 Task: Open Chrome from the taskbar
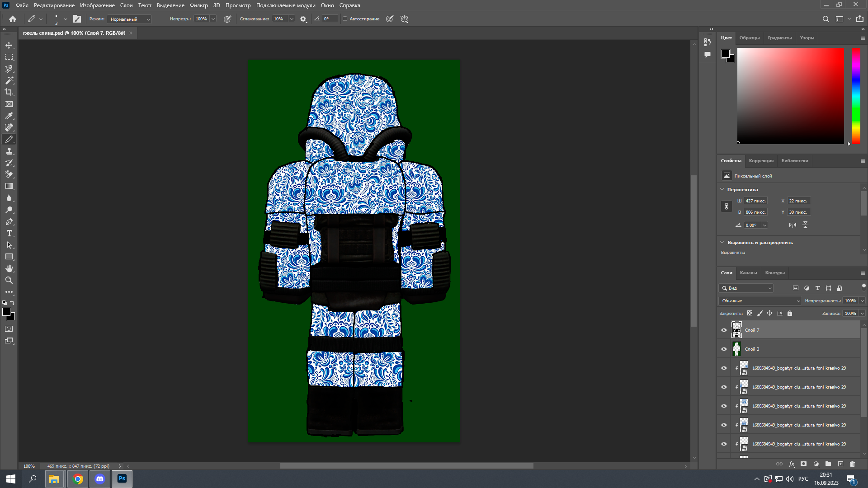(78, 479)
